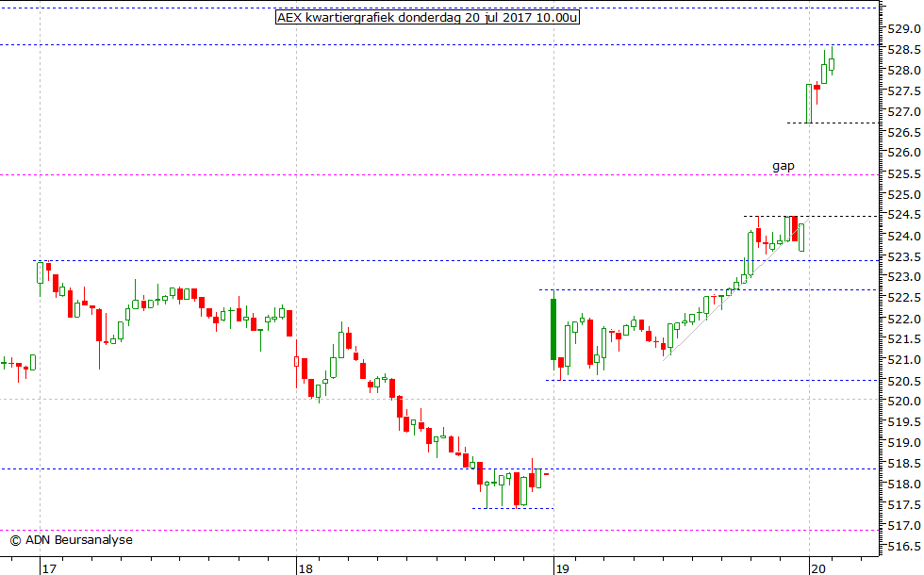Click price label 527.0 on the axis
The width and height of the screenshot is (924, 575).
coord(904,112)
